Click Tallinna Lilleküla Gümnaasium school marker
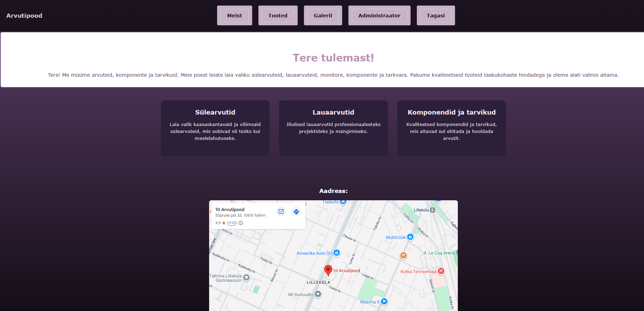This screenshot has height=311, width=644. click(246, 278)
